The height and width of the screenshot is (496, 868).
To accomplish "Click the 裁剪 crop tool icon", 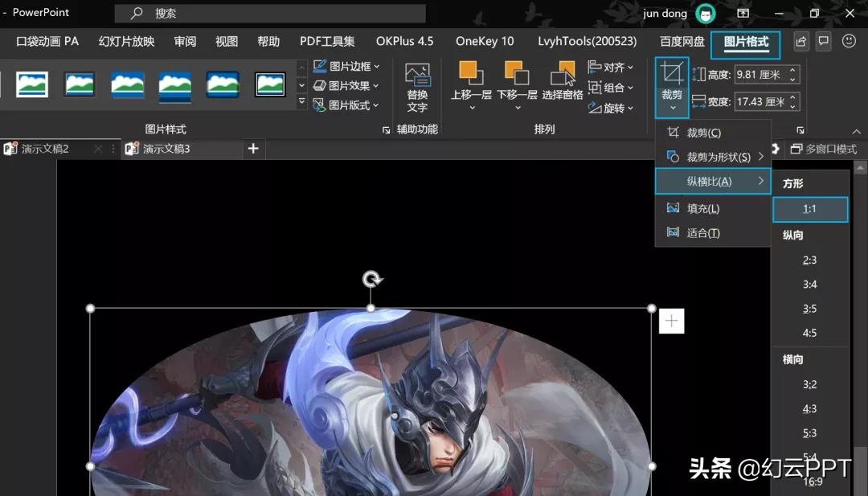I will (671, 74).
